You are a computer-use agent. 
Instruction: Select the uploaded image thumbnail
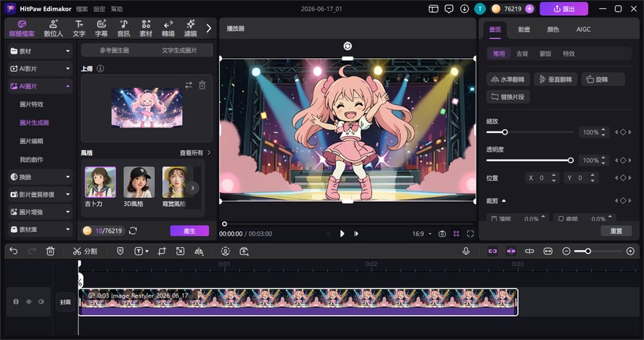click(147, 107)
